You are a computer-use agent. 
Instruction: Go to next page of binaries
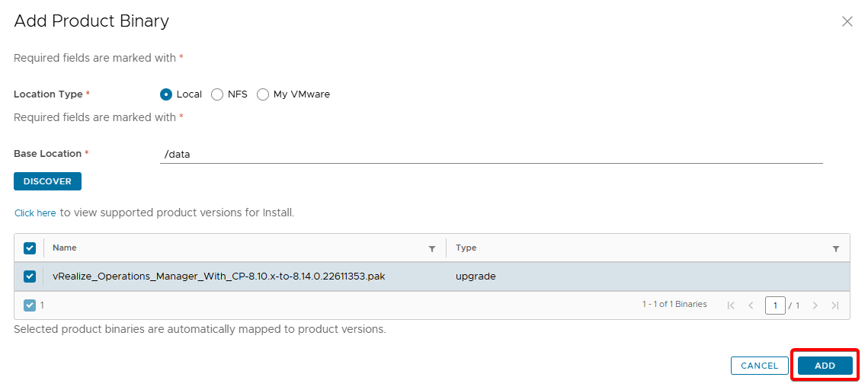tap(815, 305)
